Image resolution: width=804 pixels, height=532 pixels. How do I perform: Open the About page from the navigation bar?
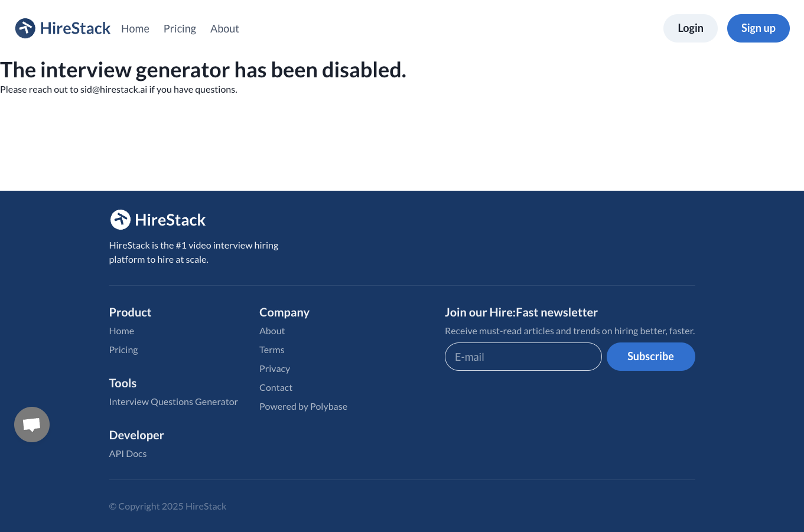click(x=224, y=28)
